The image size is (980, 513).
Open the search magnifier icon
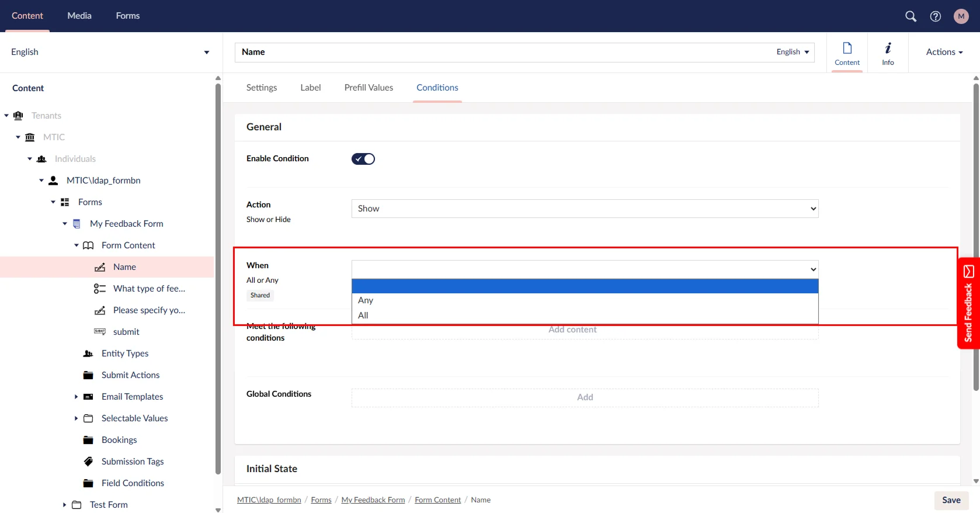click(x=911, y=16)
